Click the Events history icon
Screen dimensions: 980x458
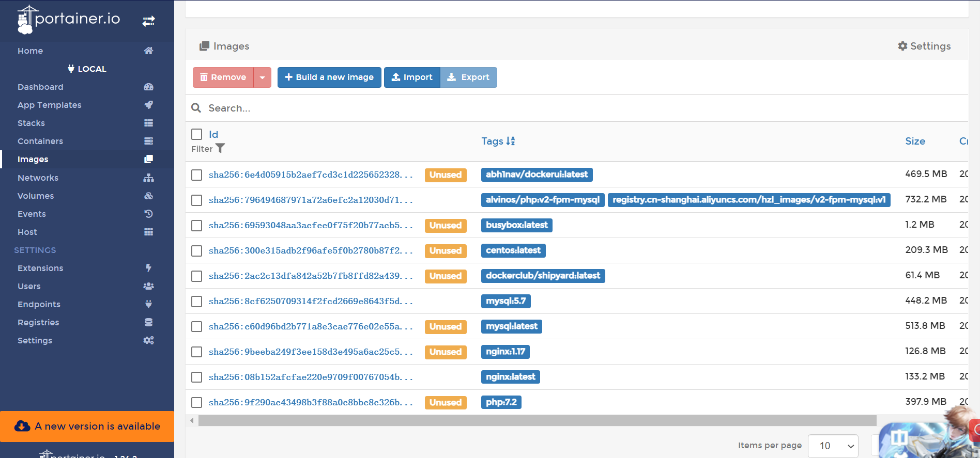[148, 214]
